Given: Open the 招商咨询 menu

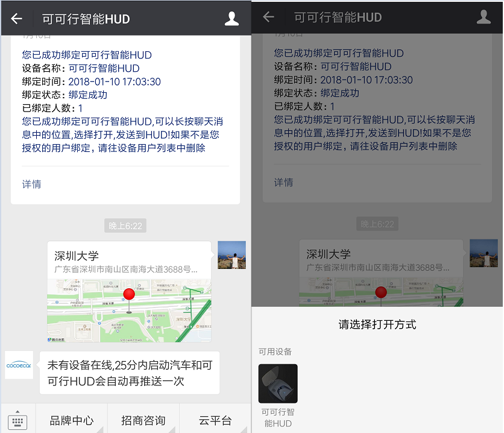Looking at the screenshot, I should point(143,420).
